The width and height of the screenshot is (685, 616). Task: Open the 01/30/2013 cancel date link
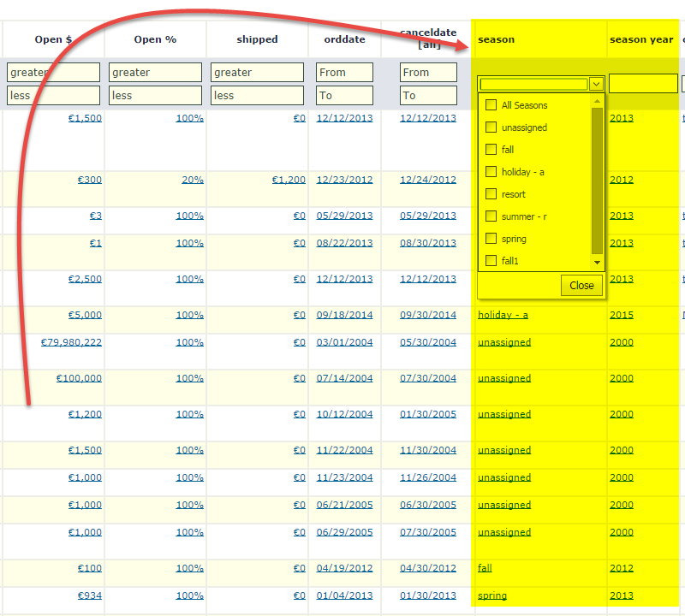pyautogui.click(x=428, y=595)
